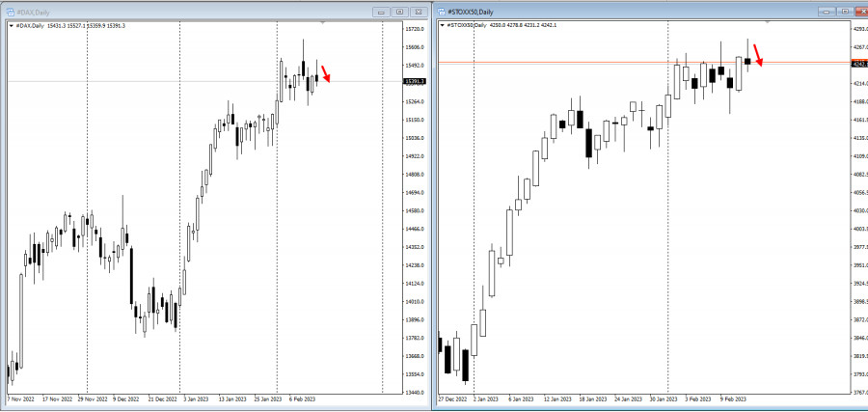The height and width of the screenshot is (412, 868).
Task: Click the 15720.0 price on DAX scale
Action: (415, 29)
